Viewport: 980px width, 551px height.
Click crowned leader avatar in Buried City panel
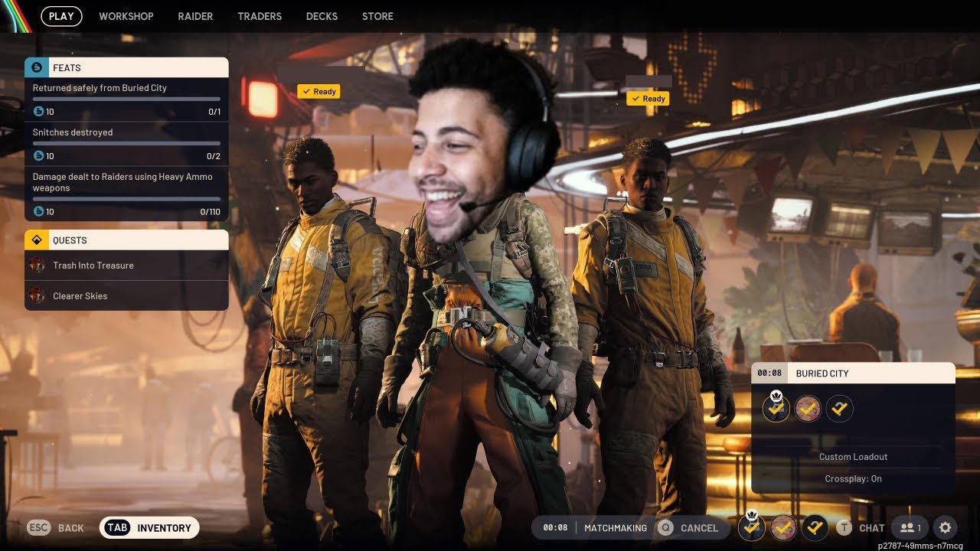[776, 408]
